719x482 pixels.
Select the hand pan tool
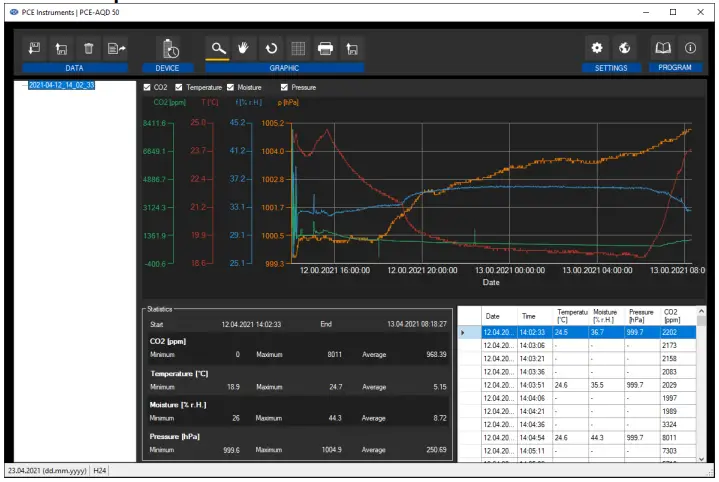[x=243, y=48]
